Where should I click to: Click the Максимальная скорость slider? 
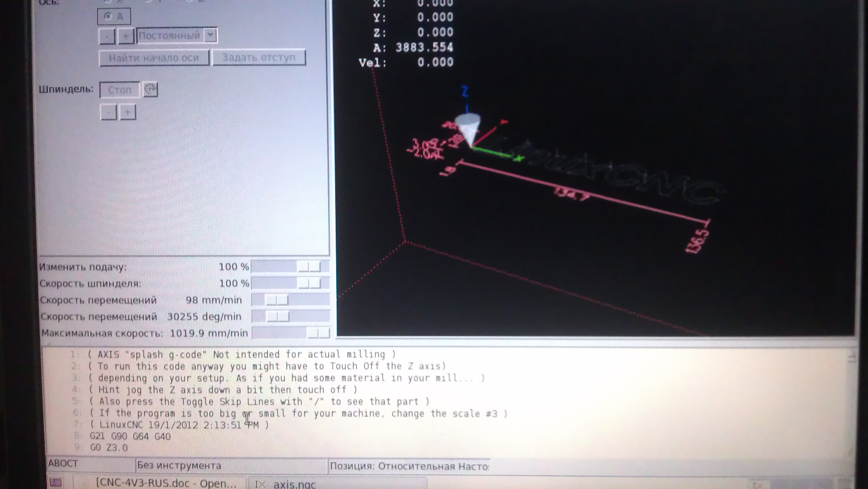click(318, 333)
